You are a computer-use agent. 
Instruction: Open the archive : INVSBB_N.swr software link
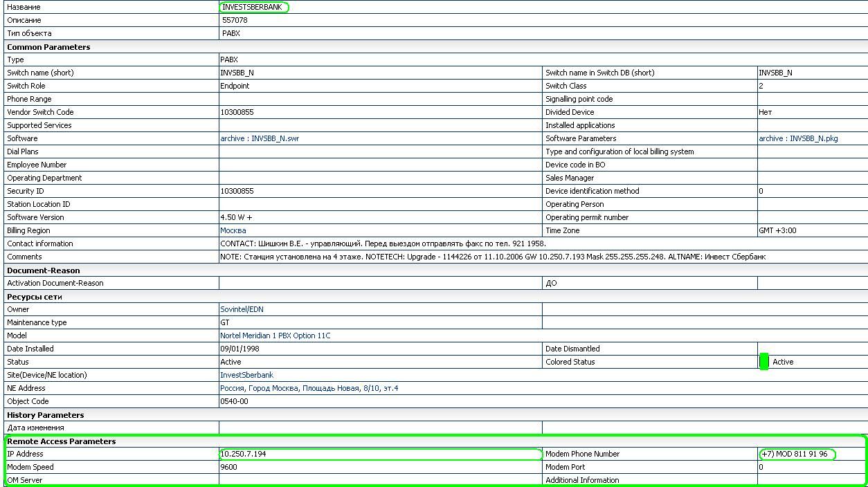[260, 138]
